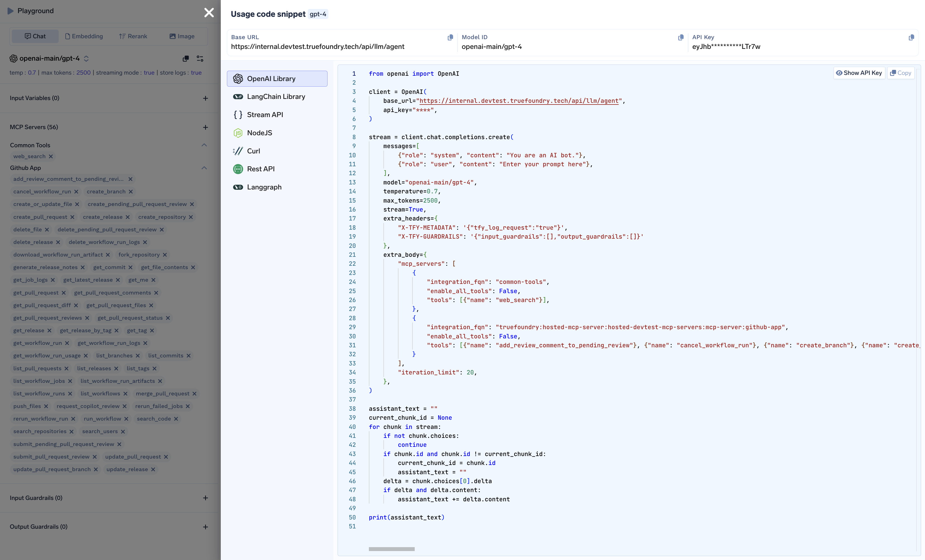Remove the cancel_workflow_run tool
Screen dimensions: 925x560
point(76,191)
